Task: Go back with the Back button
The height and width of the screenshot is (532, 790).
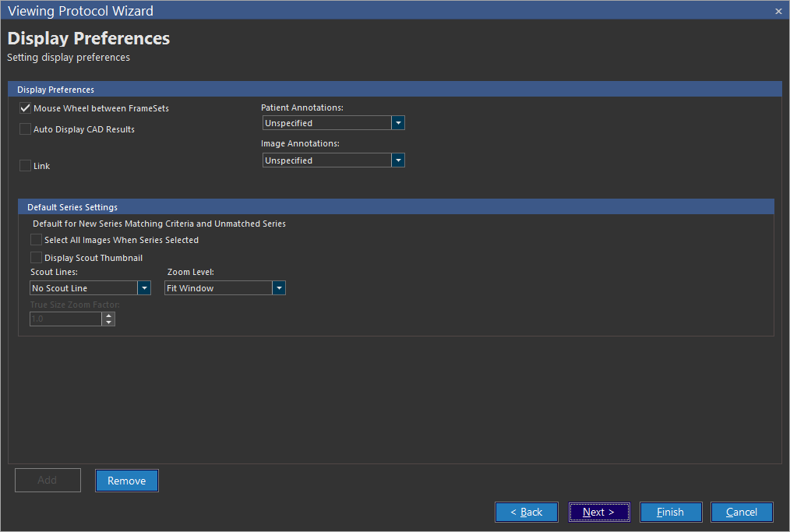Action: tap(527, 512)
